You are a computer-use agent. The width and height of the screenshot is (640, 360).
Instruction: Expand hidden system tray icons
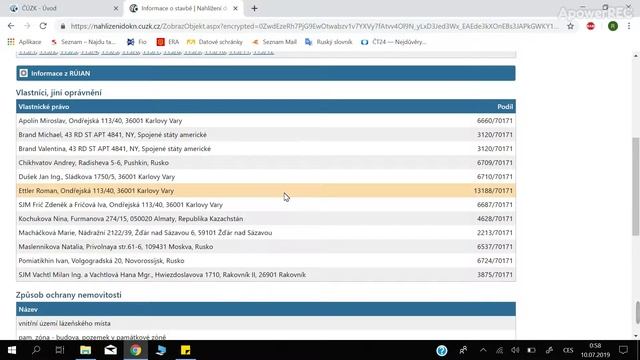click(x=483, y=350)
